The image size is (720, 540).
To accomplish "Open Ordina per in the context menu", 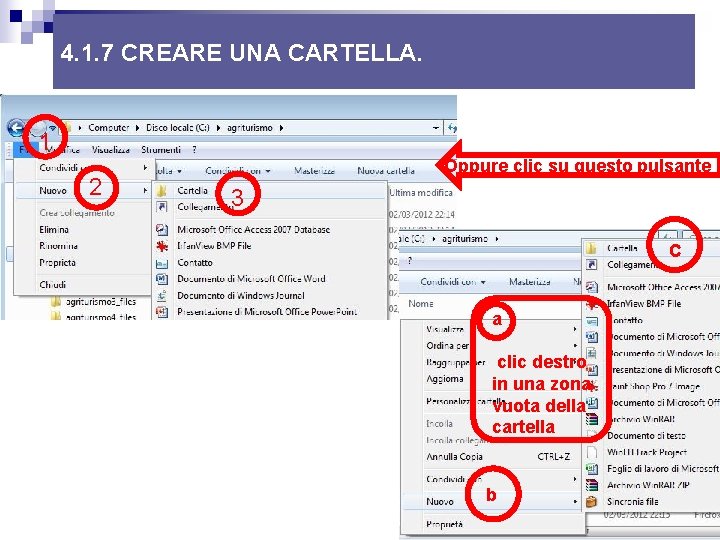I will (447, 346).
